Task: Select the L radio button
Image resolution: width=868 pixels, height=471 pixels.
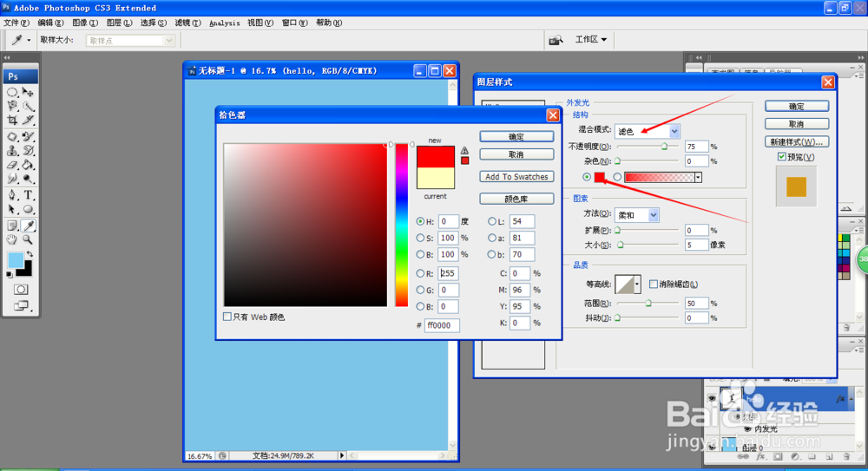Action: click(x=491, y=221)
